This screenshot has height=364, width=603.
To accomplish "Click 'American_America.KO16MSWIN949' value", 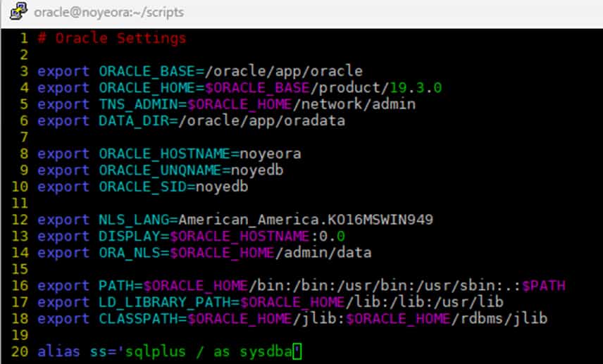I will (306, 220).
